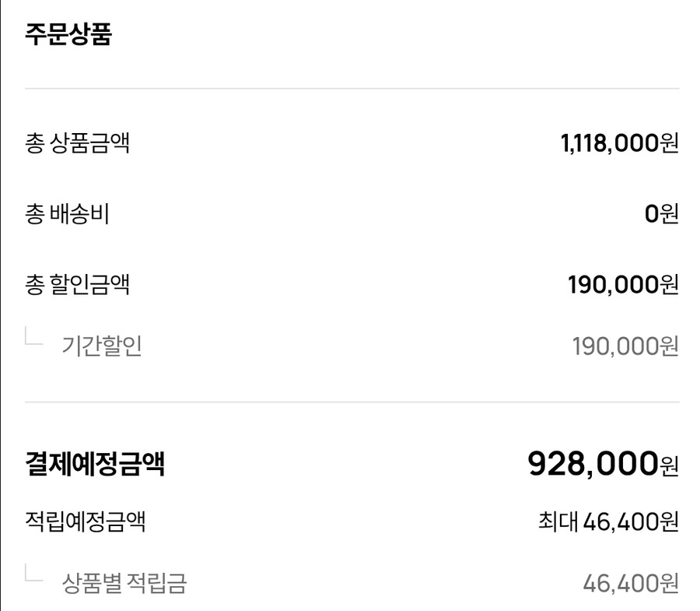Viewport: 700px width, 611px height.
Task: Click the 주문상품 section heading
Action: tap(68, 35)
